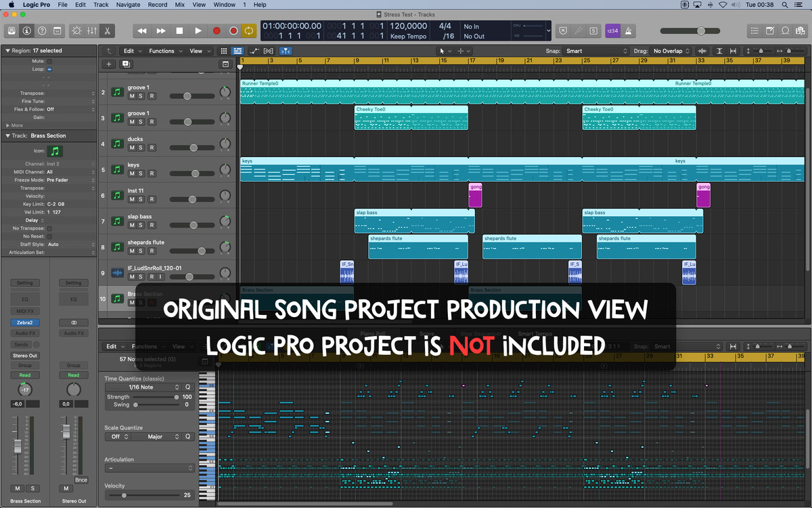Toggle the Metronome click button
The image size is (812, 508).
627,30
